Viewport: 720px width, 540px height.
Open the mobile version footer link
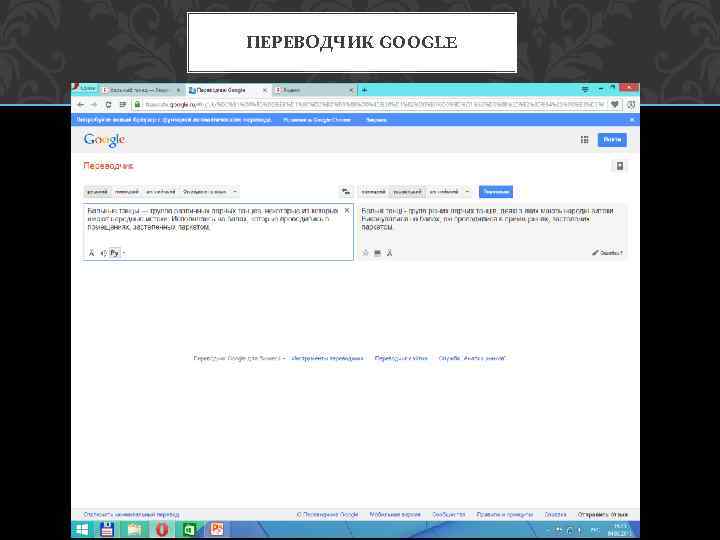point(395,515)
